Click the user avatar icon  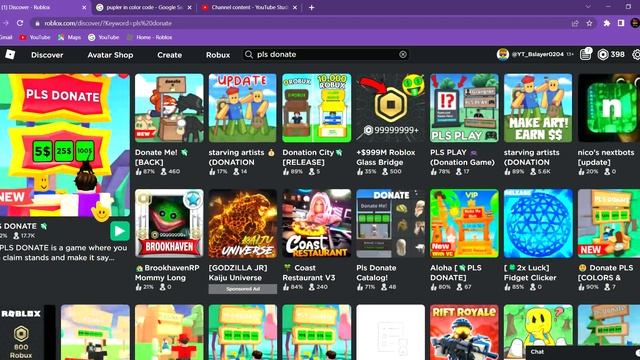click(502, 54)
